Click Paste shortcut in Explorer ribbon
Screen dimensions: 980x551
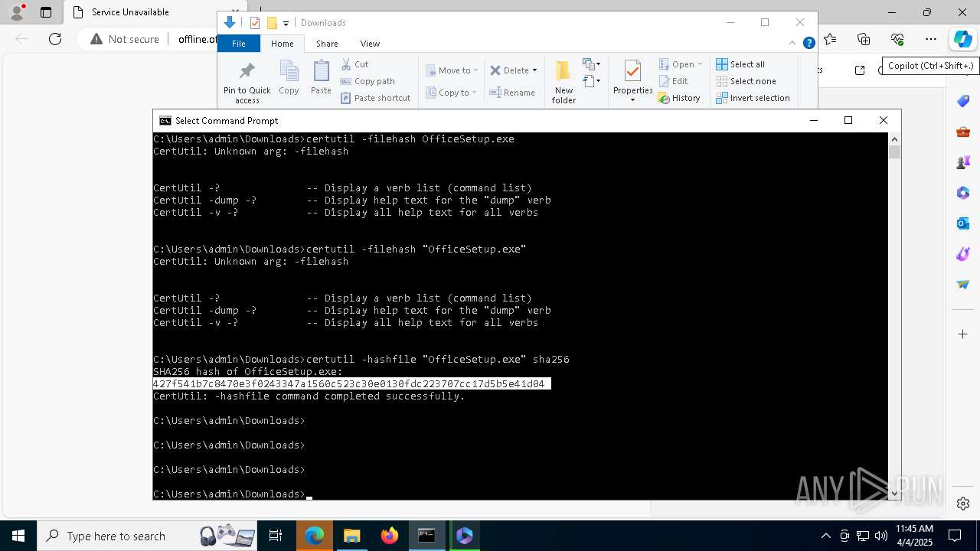[x=375, y=98]
